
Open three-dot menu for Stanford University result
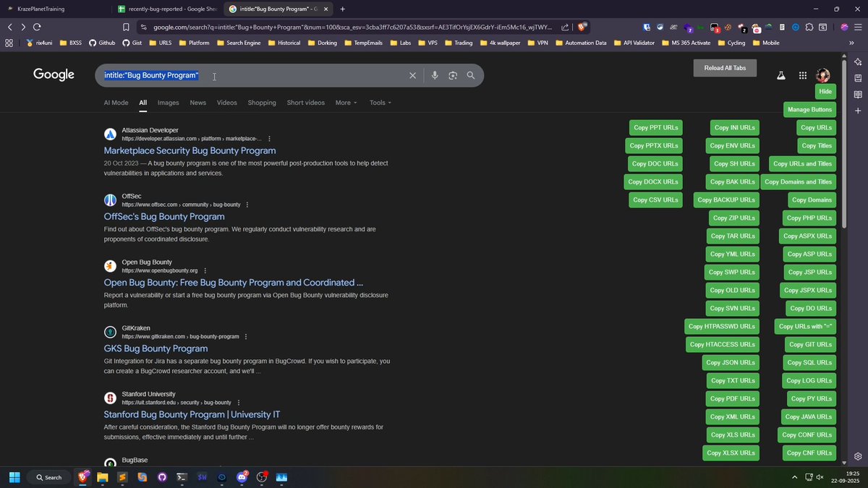coord(239,403)
